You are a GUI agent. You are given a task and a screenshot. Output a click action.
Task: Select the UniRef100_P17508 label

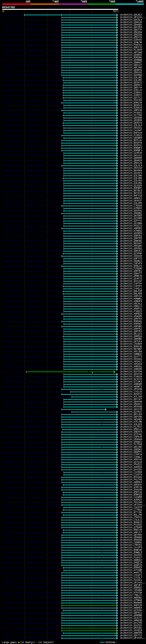(x=131, y=444)
